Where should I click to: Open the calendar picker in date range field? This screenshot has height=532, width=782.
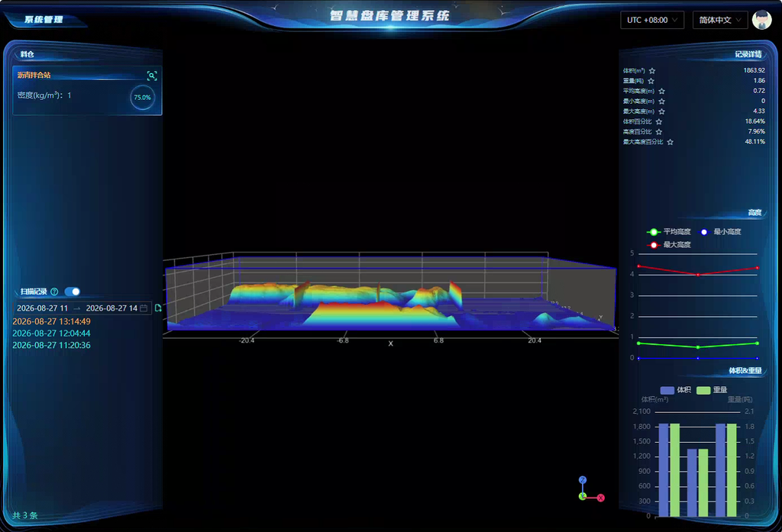pos(144,308)
